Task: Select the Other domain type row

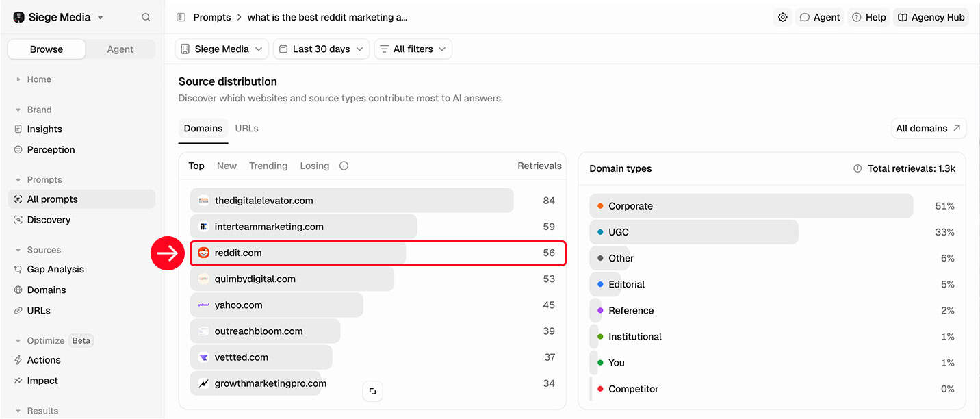Action: [772, 258]
